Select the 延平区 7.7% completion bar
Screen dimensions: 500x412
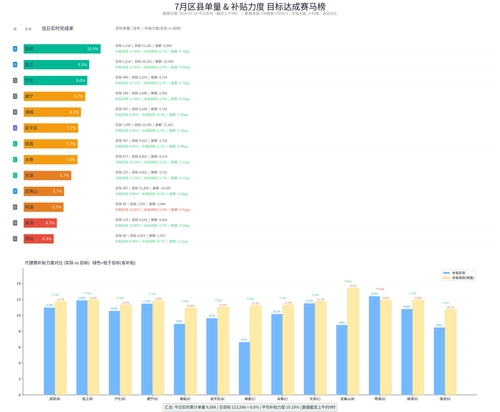coord(51,128)
